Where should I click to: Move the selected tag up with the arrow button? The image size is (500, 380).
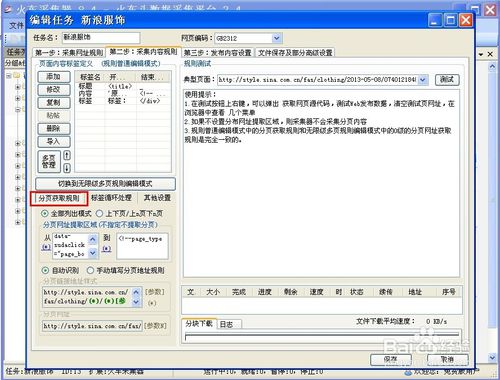pos(67,155)
